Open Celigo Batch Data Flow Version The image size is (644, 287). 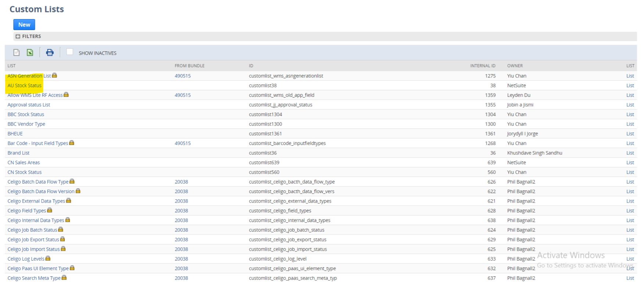click(41, 192)
